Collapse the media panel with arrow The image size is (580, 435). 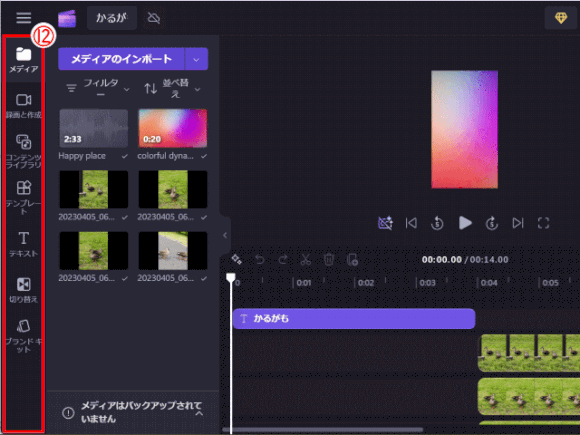tap(225, 235)
